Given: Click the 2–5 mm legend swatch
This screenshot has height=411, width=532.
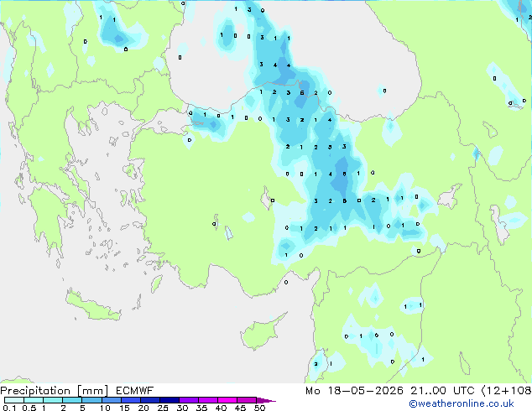Looking at the screenshot, I should [72, 400].
